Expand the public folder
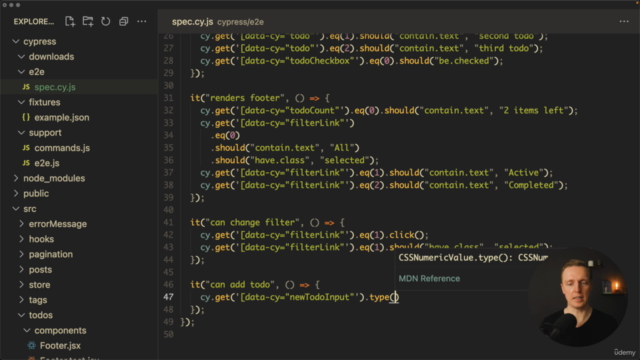Image resolution: width=640 pixels, height=360 pixels. coord(16,193)
